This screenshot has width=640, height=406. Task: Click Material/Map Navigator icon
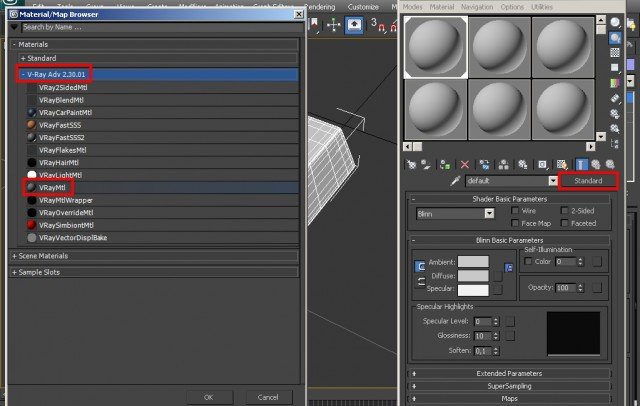615,144
